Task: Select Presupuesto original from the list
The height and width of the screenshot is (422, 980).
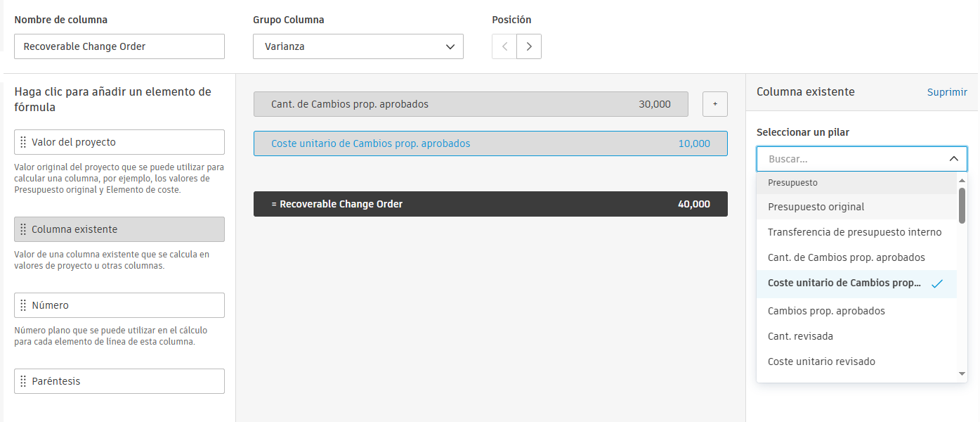Action: click(x=816, y=207)
